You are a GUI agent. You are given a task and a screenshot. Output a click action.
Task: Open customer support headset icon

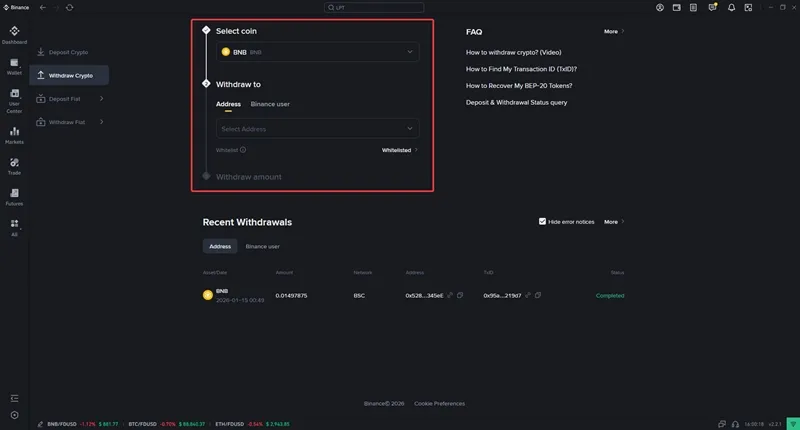(735, 423)
